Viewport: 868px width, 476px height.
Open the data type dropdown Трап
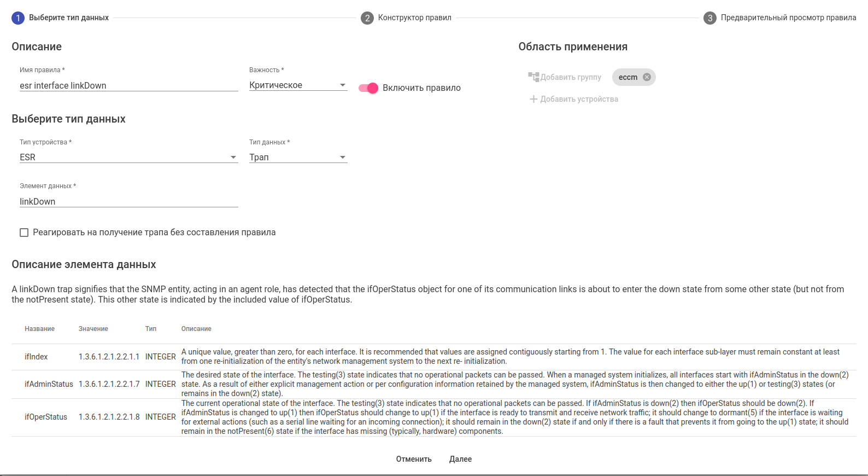point(298,158)
